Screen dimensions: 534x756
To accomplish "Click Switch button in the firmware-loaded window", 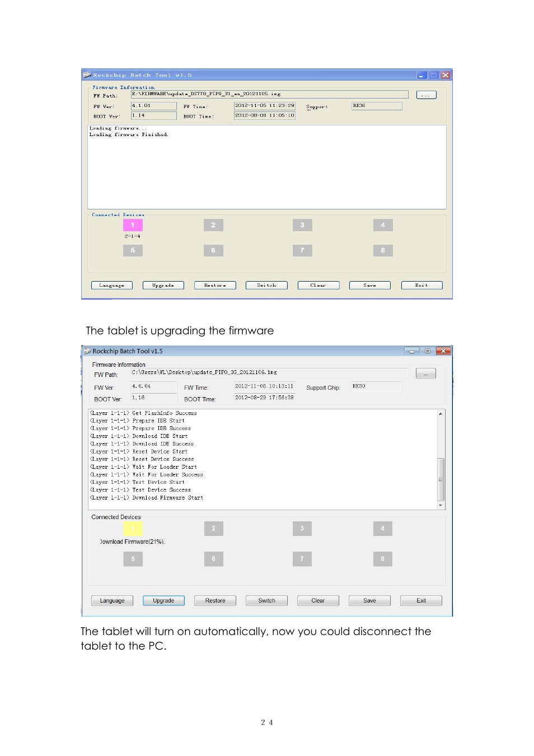I will click(x=266, y=285).
